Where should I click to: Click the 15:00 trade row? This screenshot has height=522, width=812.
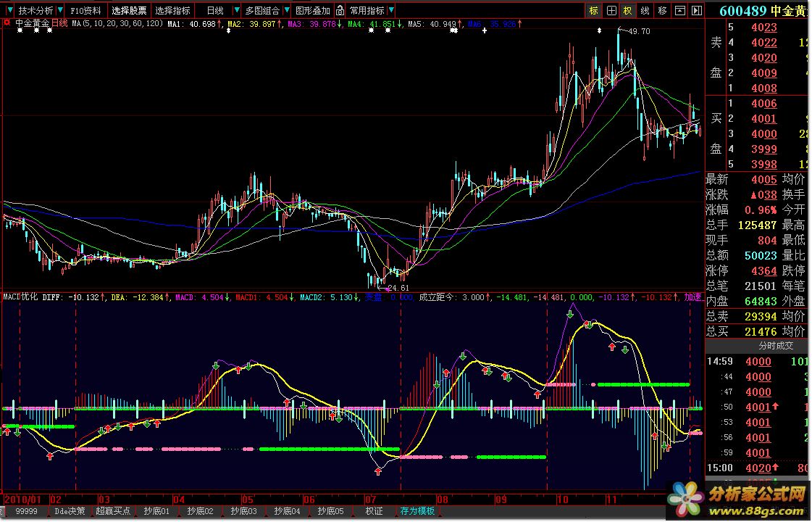[x=758, y=468]
